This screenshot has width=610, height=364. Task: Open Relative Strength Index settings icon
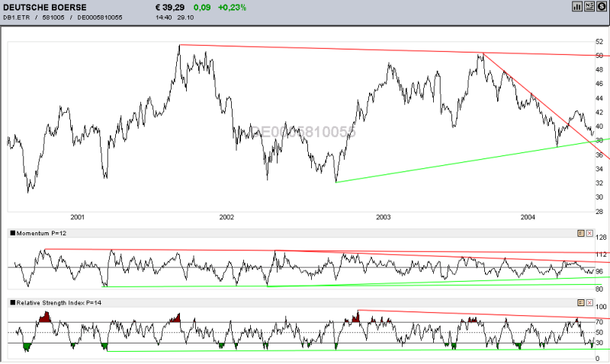[x=581, y=302]
